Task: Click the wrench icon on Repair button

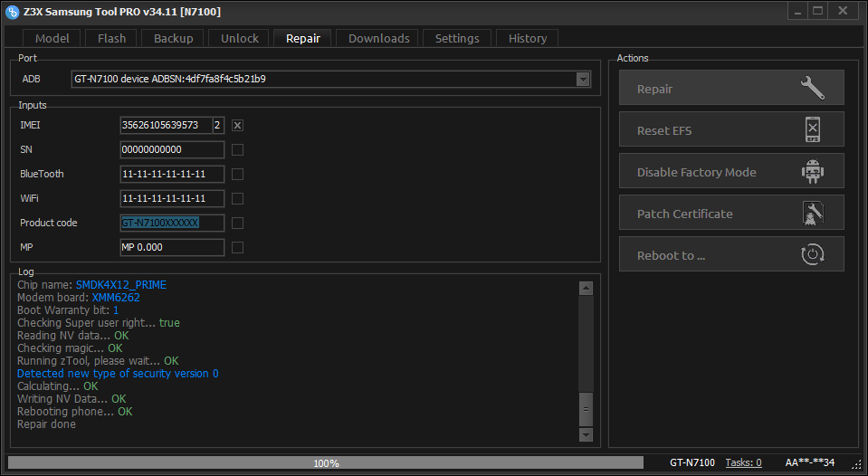Action: [x=812, y=88]
